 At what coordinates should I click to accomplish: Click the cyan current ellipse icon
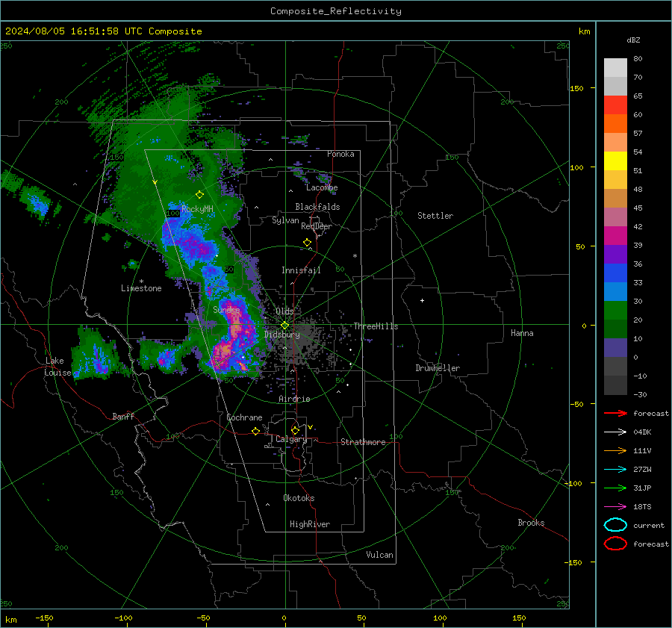click(615, 525)
